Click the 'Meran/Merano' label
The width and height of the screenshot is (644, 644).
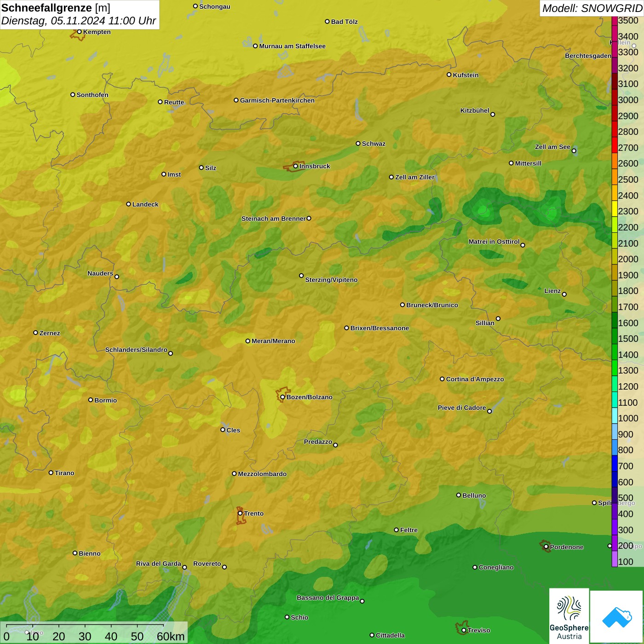(x=273, y=341)
